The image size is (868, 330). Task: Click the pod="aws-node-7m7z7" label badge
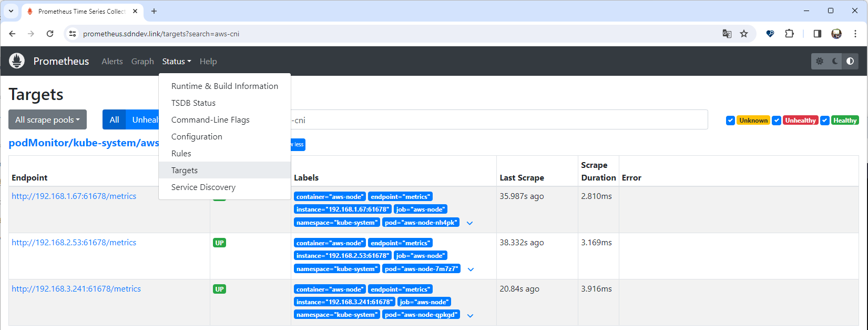coord(421,268)
